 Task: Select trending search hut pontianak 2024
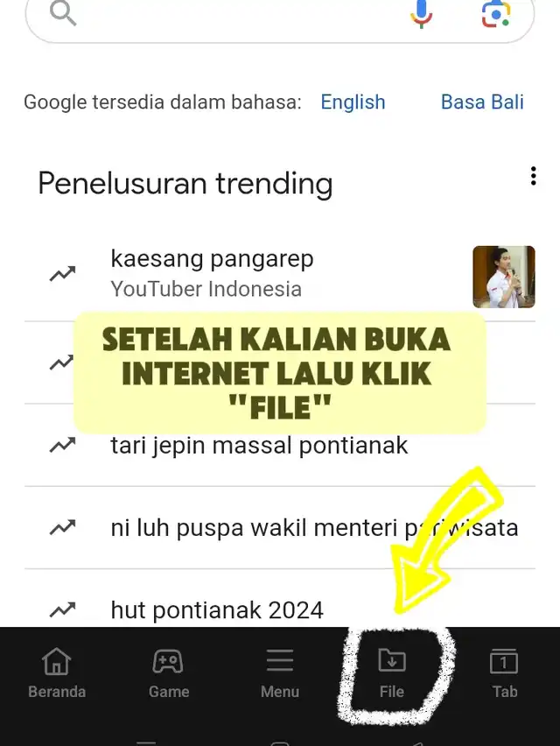[x=217, y=610]
